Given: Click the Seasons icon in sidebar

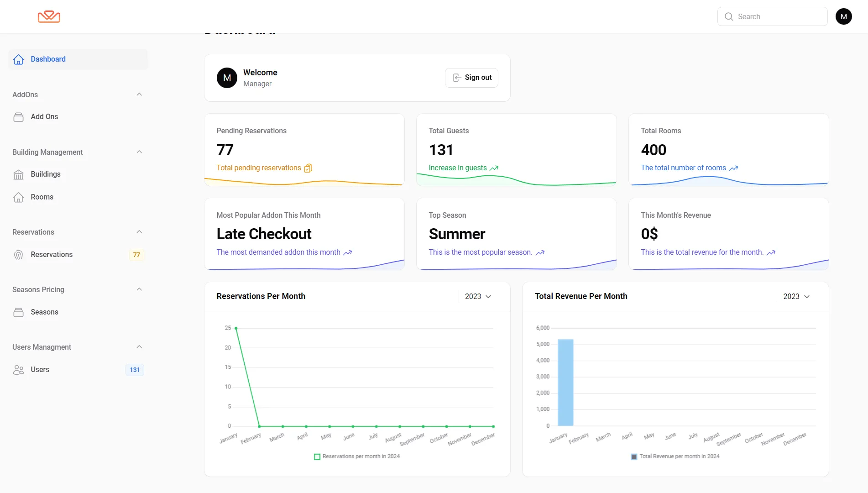Looking at the screenshot, I should pos(18,312).
